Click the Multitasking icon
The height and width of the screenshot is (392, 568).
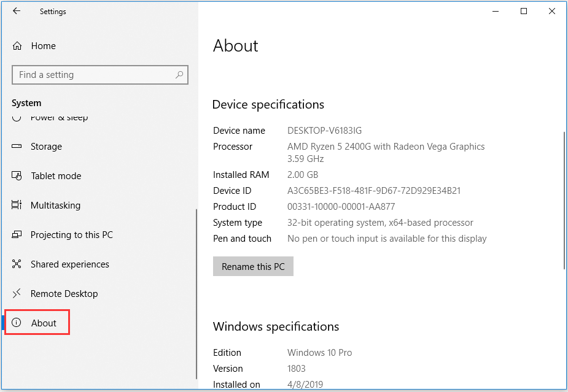(x=17, y=206)
